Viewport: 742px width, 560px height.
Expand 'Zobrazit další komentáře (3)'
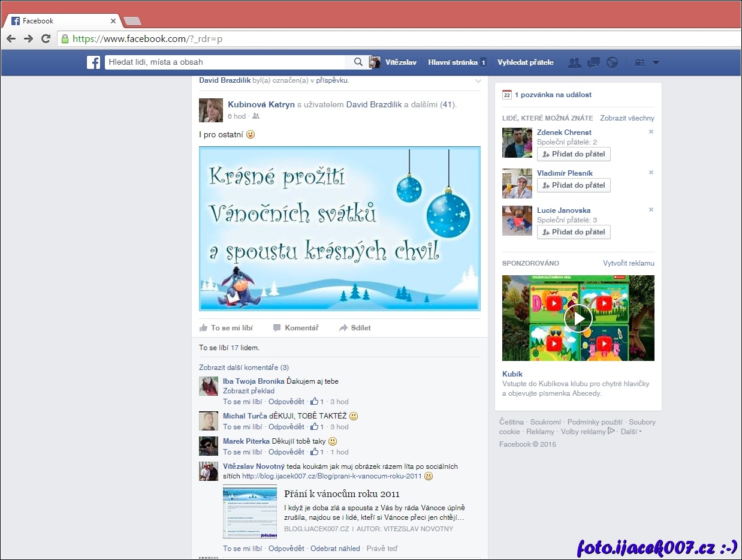(244, 368)
